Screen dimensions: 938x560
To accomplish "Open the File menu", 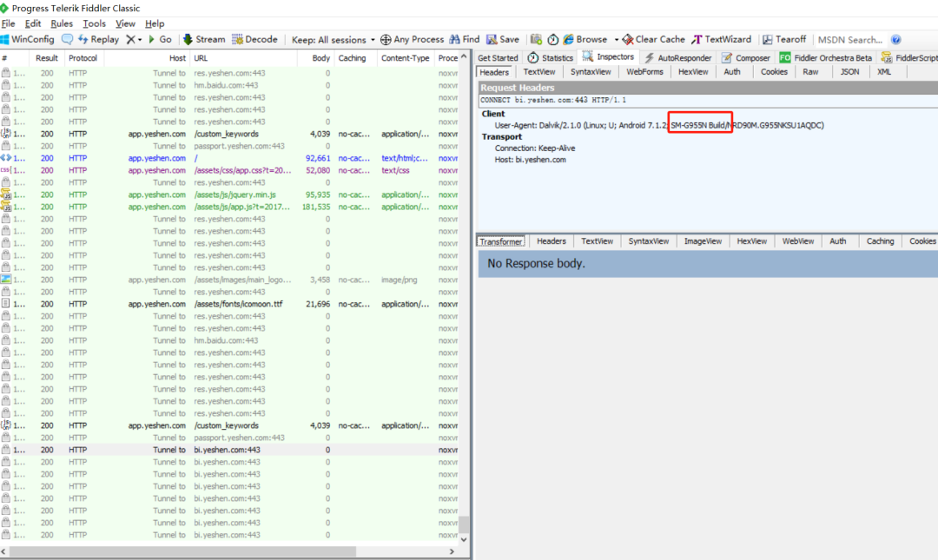I will 9,23.
